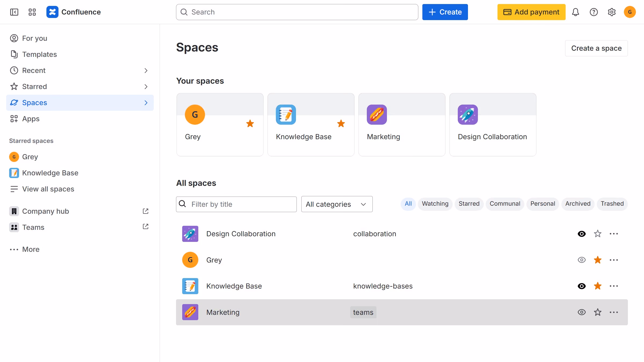Image resolution: width=644 pixels, height=362 pixels.
Task: Open Knowledge Base under Starred spaces
Action: pyautogui.click(x=80, y=173)
